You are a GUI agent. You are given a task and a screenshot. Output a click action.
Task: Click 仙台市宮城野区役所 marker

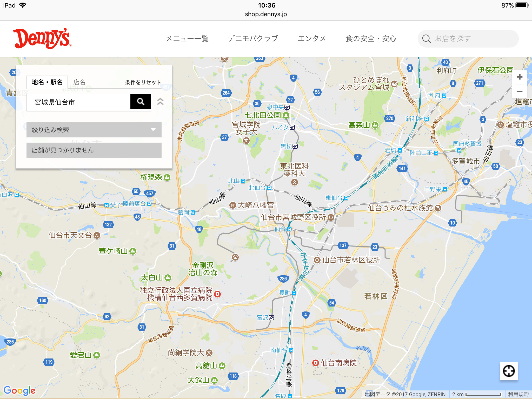[x=331, y=217]
